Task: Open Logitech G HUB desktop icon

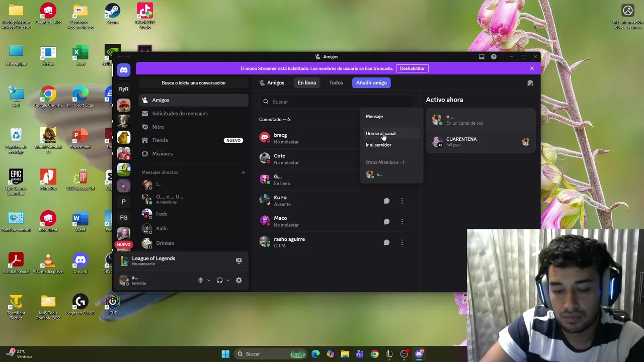Action: click(80, 305)
